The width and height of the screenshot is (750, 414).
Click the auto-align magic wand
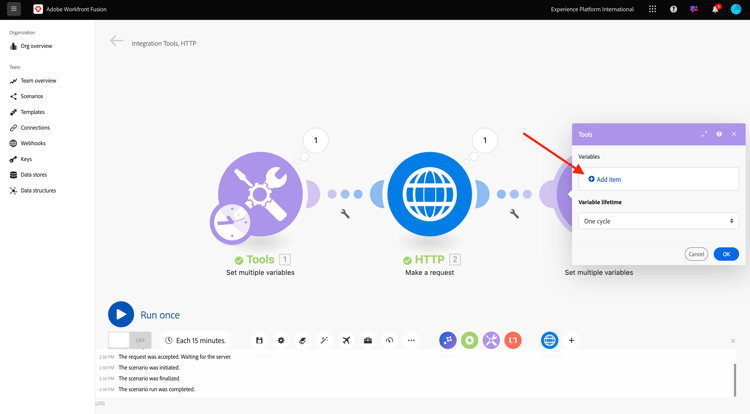(x=324, y=340)
